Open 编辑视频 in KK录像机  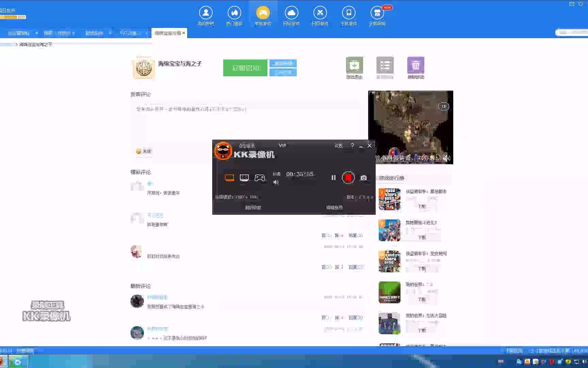pyautogui.click(x=334, y=208)
